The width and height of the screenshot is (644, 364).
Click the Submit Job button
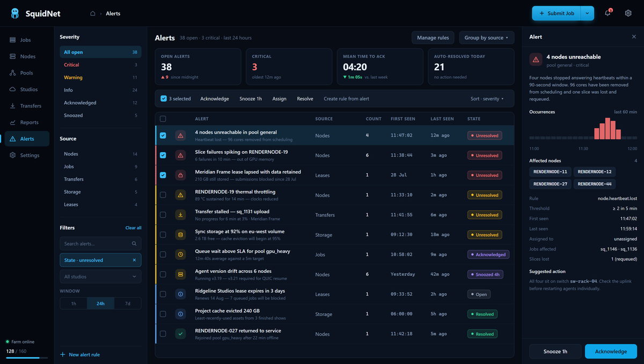pyautogui.click(x=556, y=13)
